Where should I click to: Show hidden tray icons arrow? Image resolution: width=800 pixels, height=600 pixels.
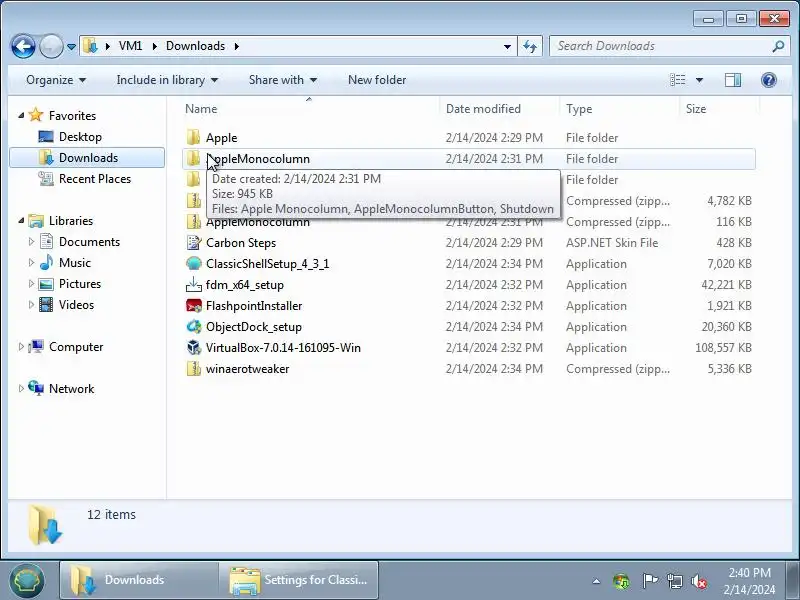(596, 581)
